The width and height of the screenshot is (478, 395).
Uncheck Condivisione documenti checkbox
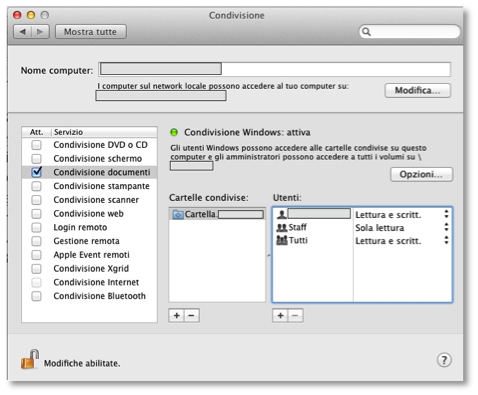36,172
